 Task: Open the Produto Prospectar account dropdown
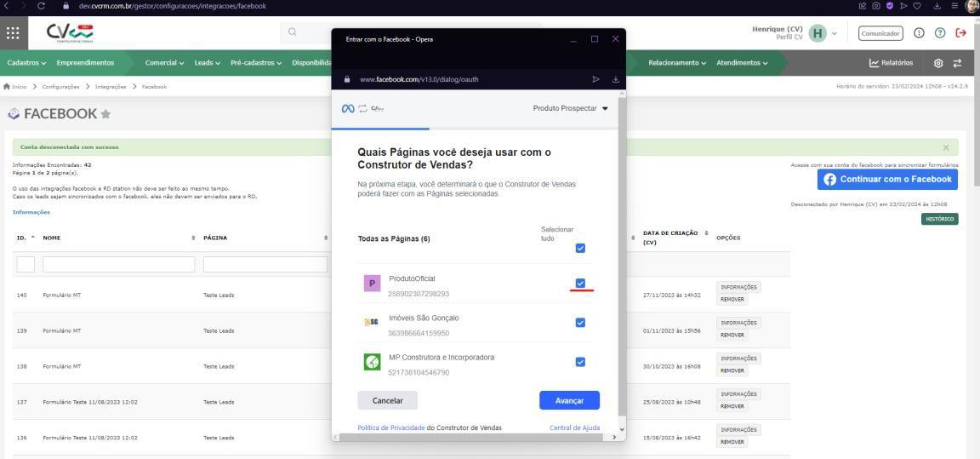click(570, 108)
